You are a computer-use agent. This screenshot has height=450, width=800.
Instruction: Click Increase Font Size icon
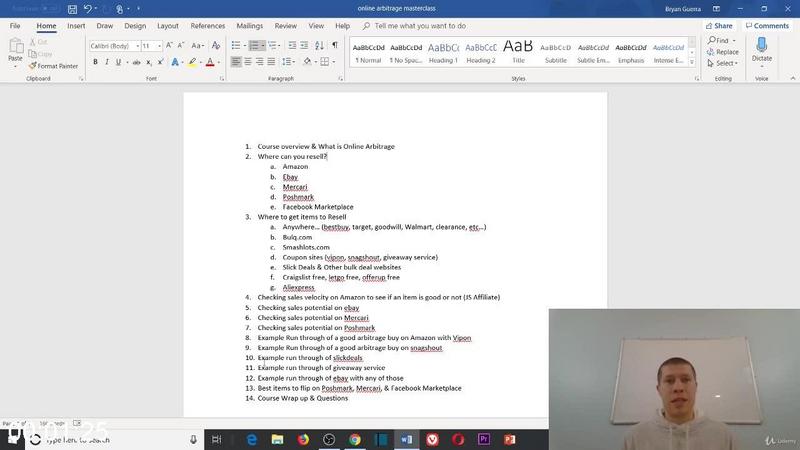coord(169,45)
